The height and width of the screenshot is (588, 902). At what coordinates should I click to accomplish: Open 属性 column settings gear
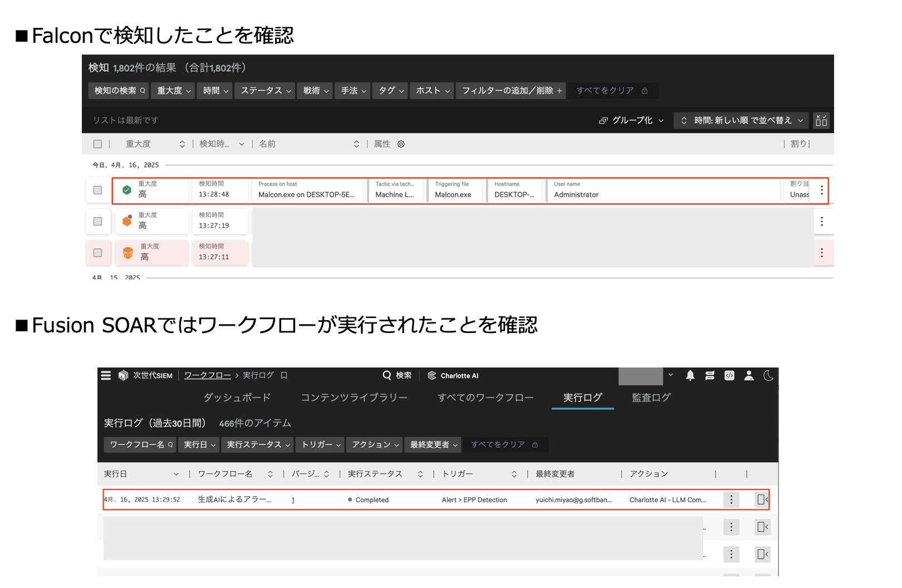tap(401, 144)
